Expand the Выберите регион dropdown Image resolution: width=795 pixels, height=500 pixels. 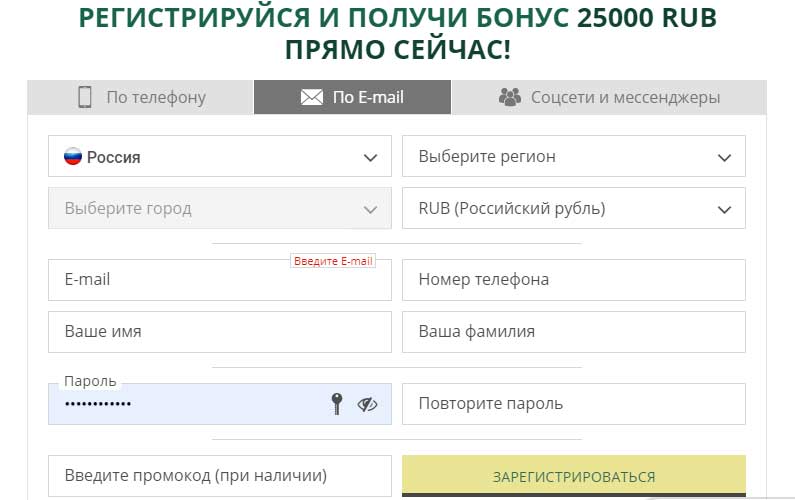574,156
